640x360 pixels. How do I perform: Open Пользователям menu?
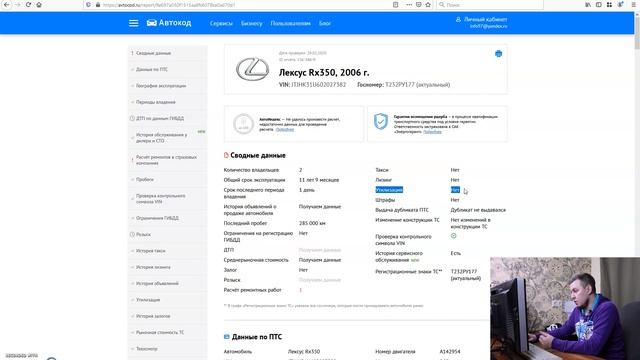pyautogui.click(x=291, y=23)
